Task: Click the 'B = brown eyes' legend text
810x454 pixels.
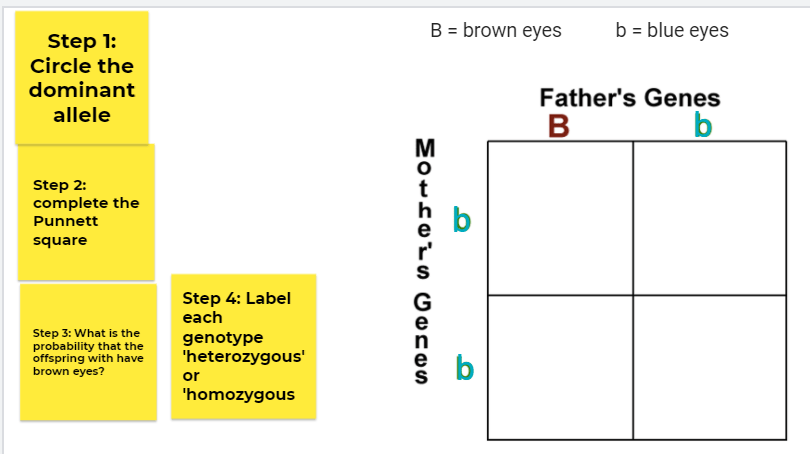Action: tap(496, 30)
